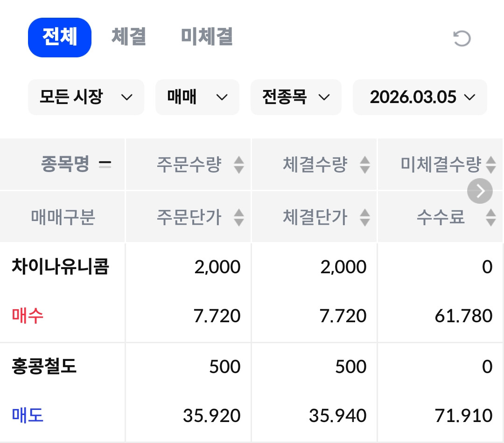The width and height of the screenshot is (504, 443).
Task: Sort by 주문수량 column arrows
Action: coord(238,165)
